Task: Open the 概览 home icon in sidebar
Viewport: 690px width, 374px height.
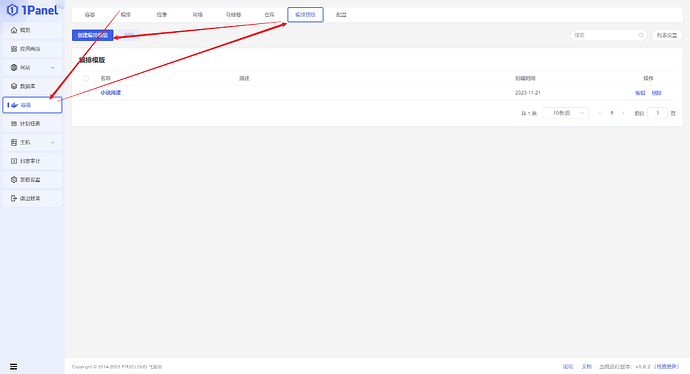Action: pos(14,30)
